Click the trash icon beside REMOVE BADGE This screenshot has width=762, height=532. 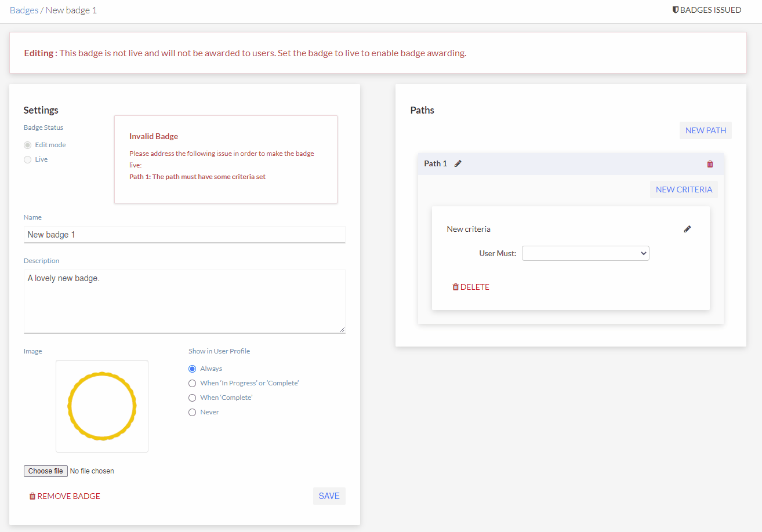[32, 495]
